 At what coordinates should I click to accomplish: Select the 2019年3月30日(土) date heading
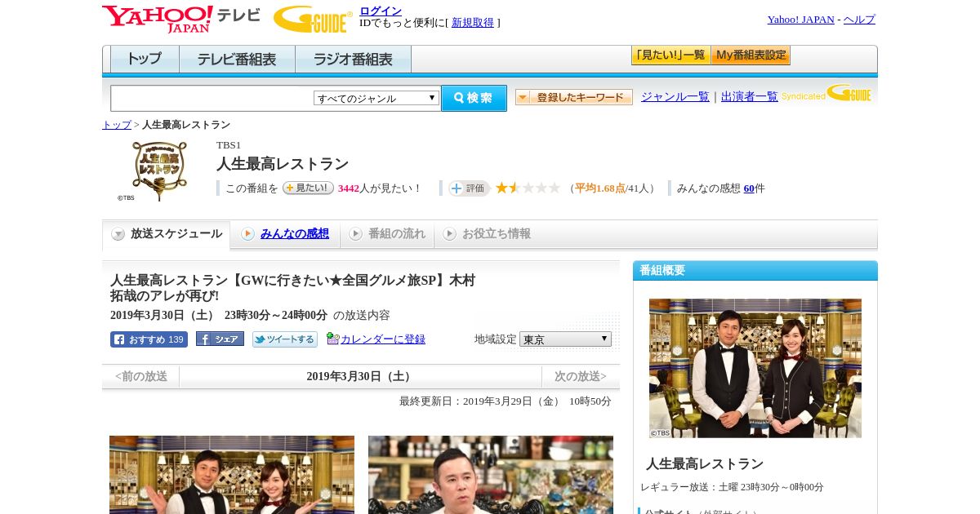click(x=360, y=376)
